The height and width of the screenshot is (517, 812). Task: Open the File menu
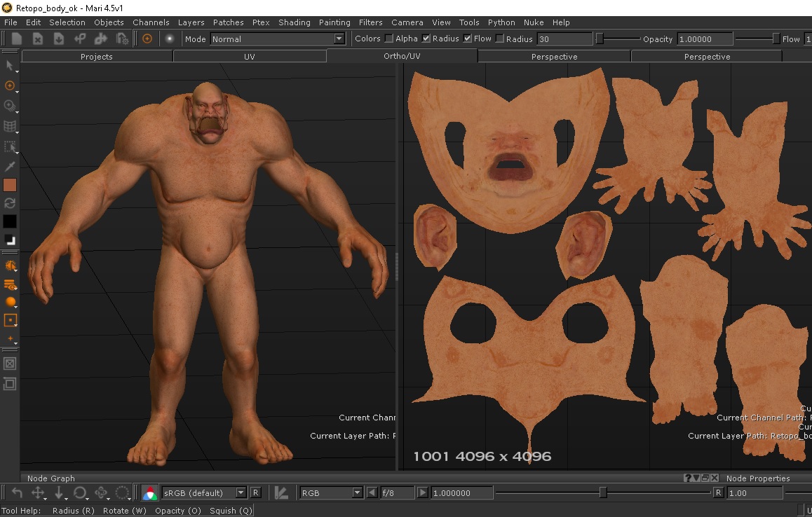point(11,22)
